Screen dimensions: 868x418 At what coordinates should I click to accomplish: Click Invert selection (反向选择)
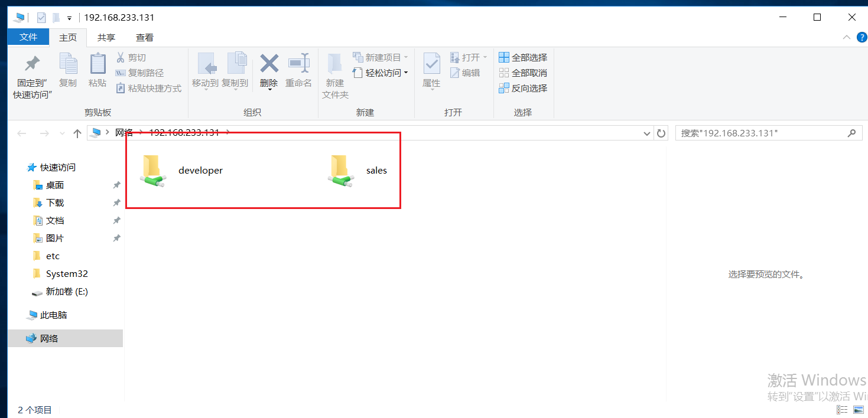click(x=523, y=88)
